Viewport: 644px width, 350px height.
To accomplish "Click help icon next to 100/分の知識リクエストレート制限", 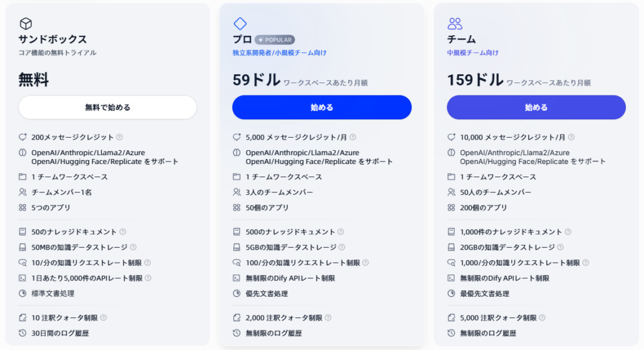I will 365,263.
